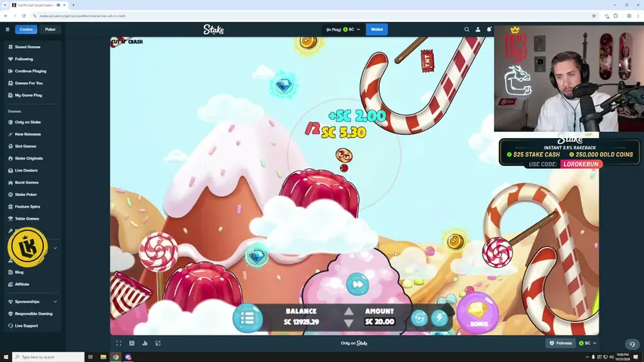Click the Chrome taskbar icon

click(116, 357)
